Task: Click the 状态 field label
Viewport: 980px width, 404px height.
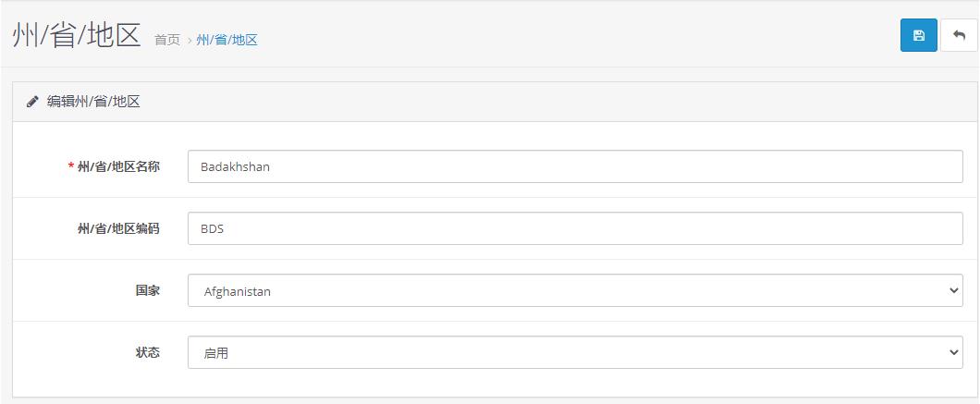Action: (x=147, y=352)
